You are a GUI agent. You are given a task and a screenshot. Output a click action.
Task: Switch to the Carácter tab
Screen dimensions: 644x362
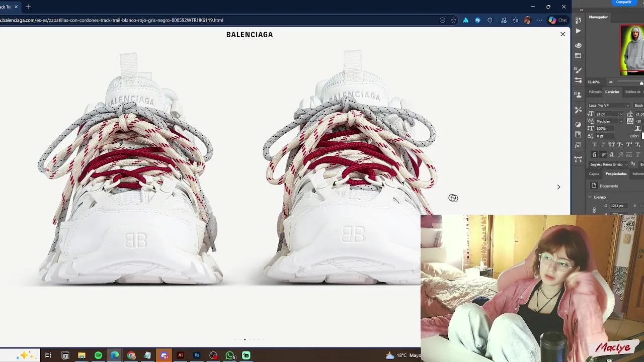tap(612, 92)
